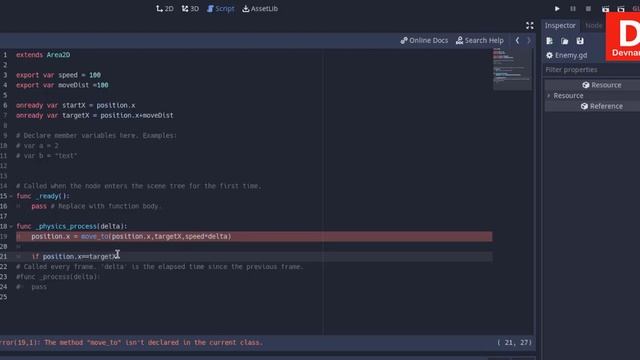Open the Script workspace
The height and width of the screenshot is (360, 640).
[220, 9]
